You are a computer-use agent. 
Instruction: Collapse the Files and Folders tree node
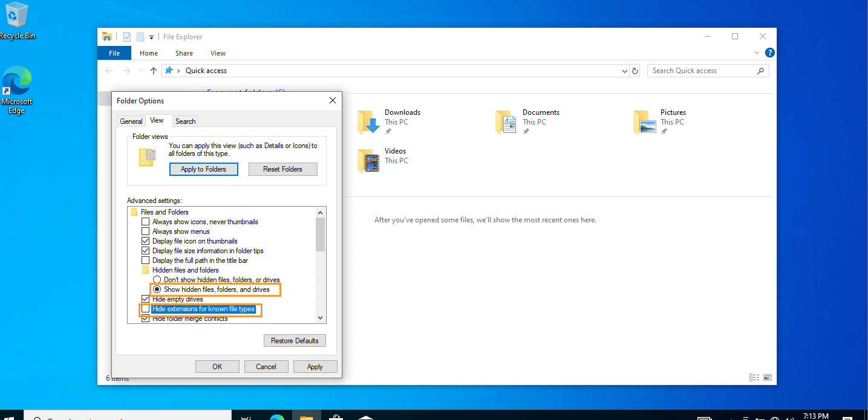click(134, 212)
